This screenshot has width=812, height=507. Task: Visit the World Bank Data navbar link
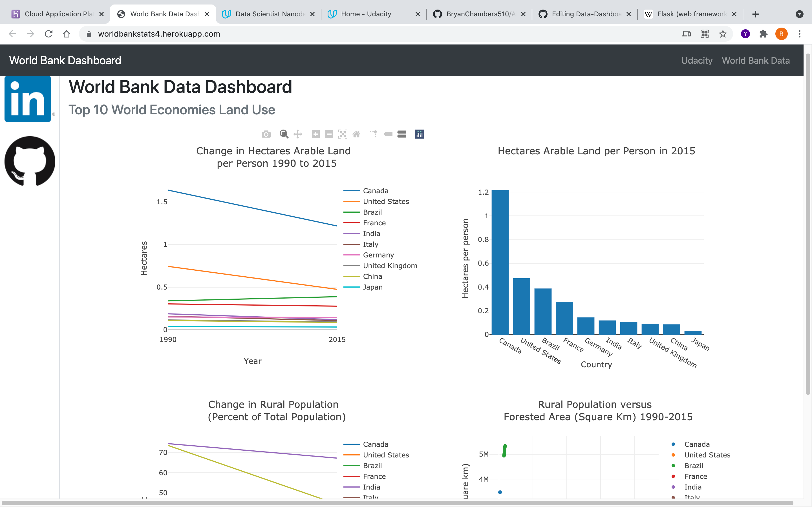[756, 60]
